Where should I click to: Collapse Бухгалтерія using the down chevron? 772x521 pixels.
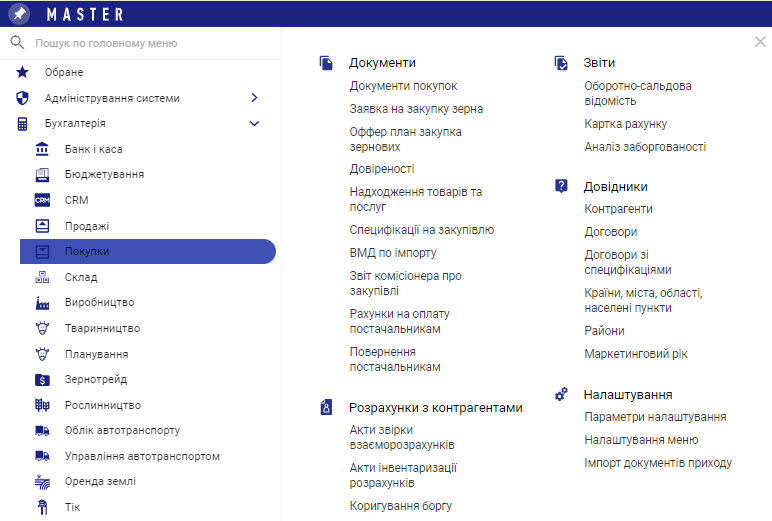coord(254,124)
